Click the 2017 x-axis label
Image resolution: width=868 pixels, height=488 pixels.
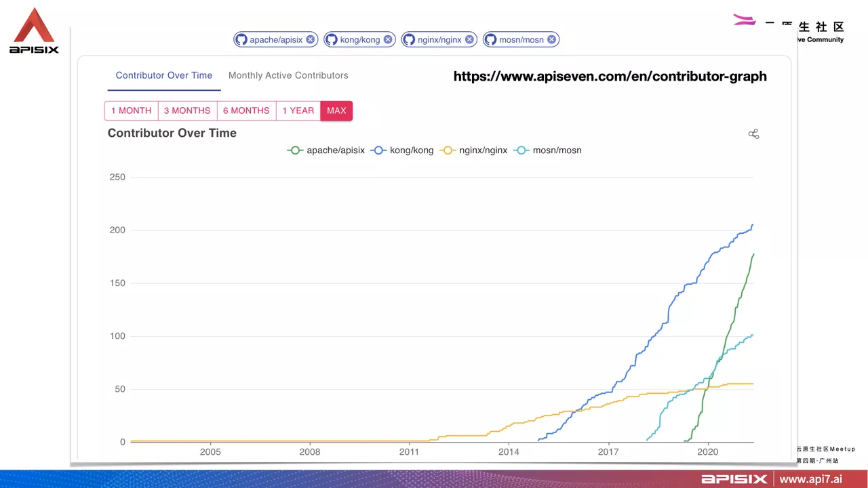point(608,452)
